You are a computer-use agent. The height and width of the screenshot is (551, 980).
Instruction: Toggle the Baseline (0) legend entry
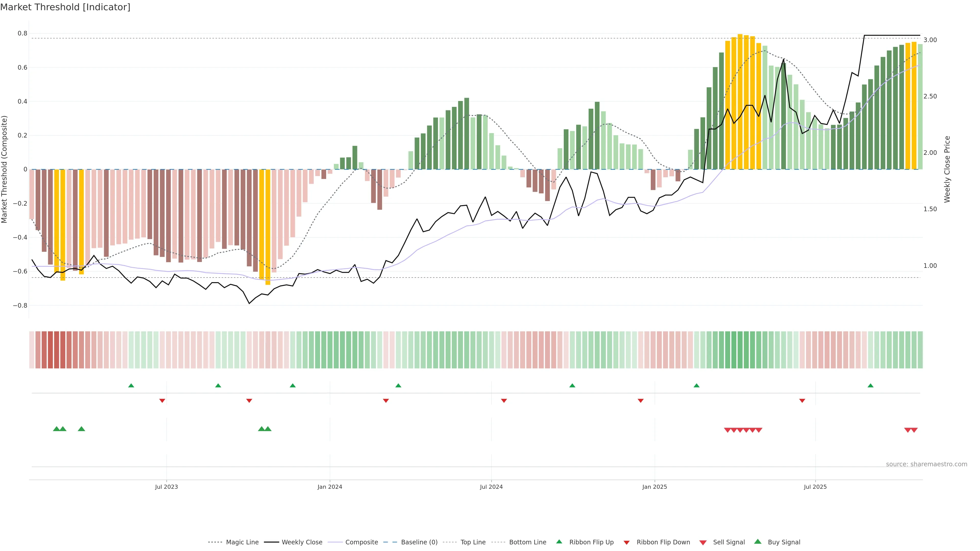pos(419,542)
